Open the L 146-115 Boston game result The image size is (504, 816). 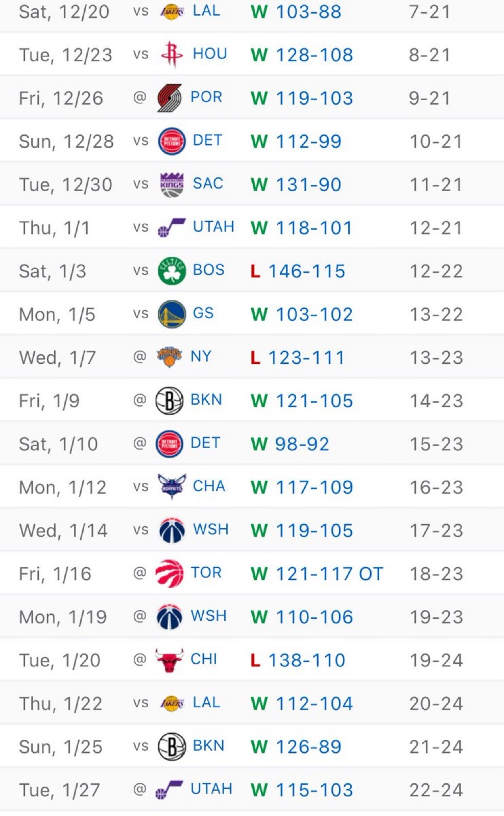click(298, 271)
